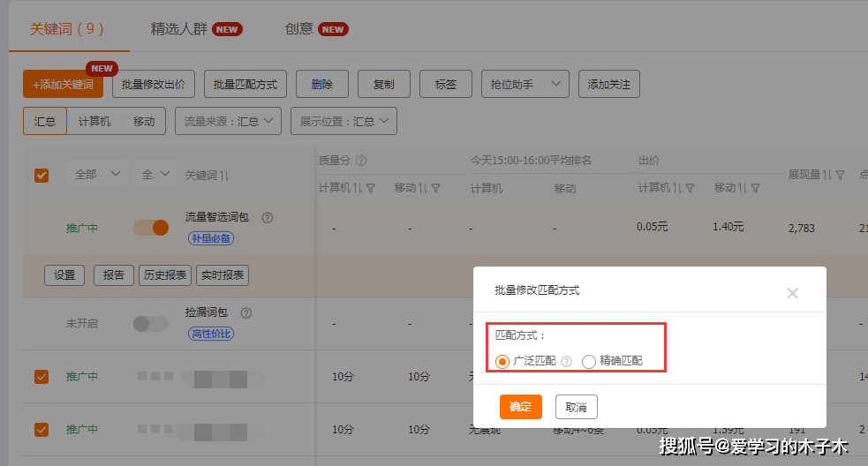Viewport: 868px width, 466px height.
Task: Click filter icon on 质量分 计算机 column
Action: coord(371,188)
